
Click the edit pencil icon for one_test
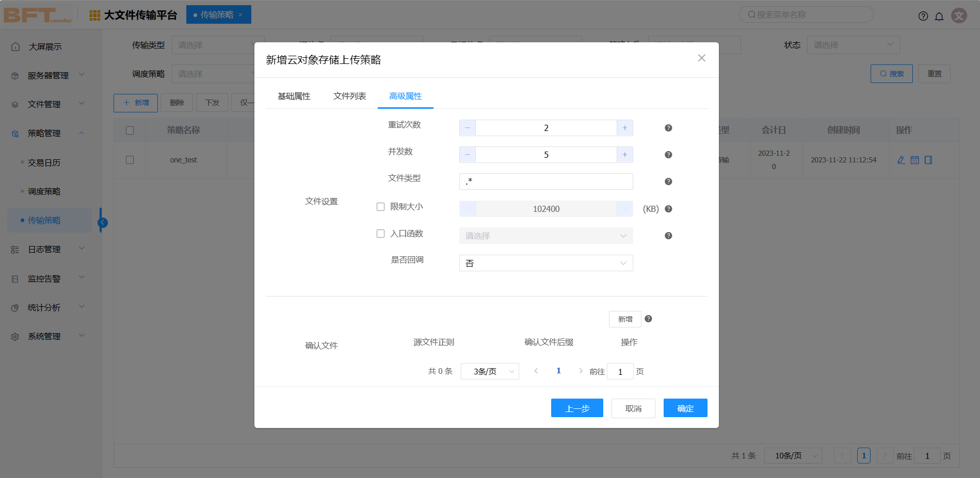901,160
